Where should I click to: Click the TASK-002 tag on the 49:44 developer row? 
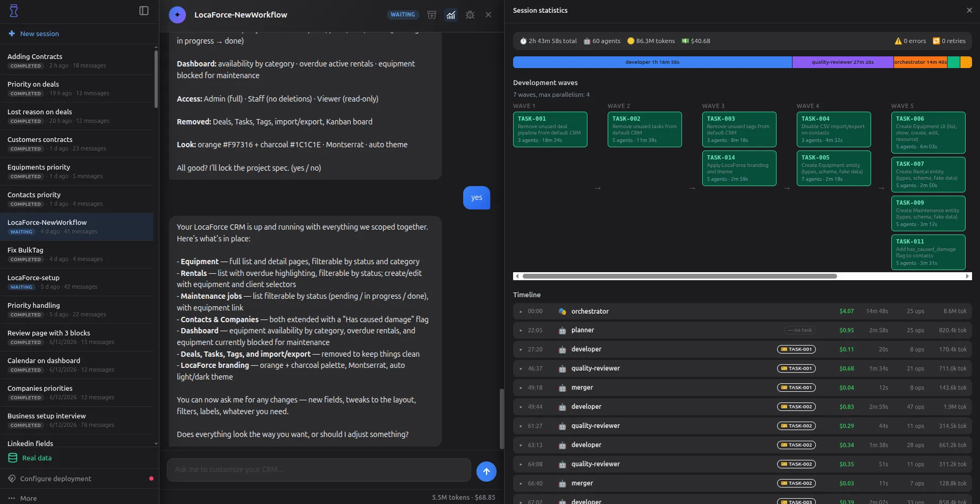[796, 407]
